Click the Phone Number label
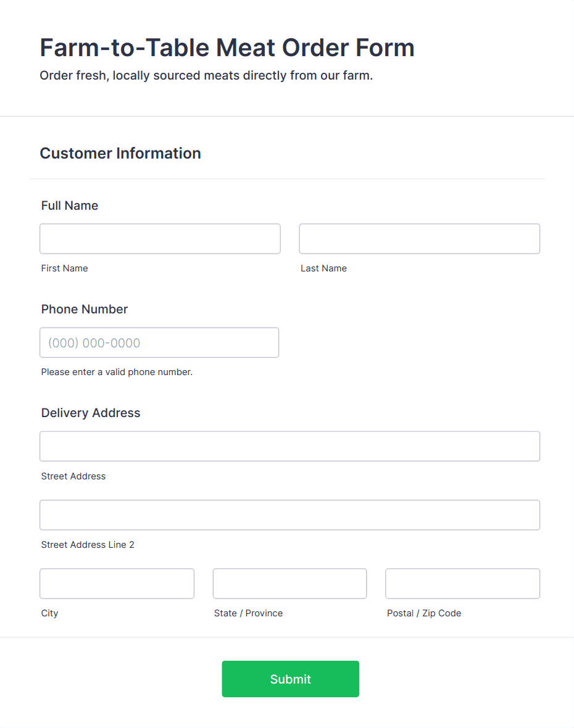 (84, 309)
